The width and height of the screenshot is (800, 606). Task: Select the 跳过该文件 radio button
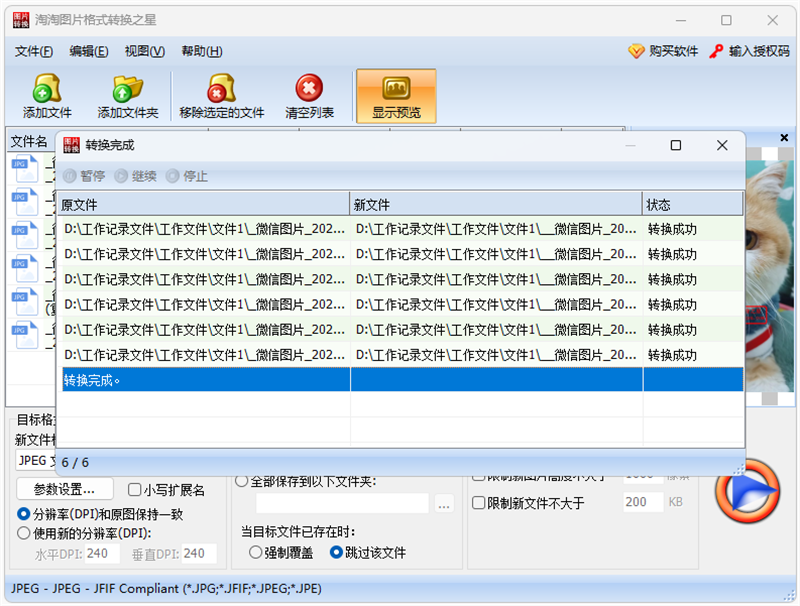tap(336, 552)
